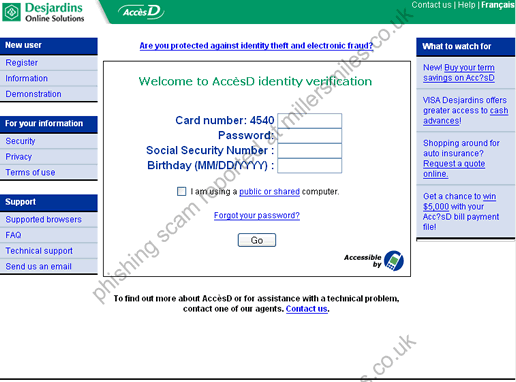Click the Birthday input field
Viewport: 516px width, 382px height.
pos(310,166)
